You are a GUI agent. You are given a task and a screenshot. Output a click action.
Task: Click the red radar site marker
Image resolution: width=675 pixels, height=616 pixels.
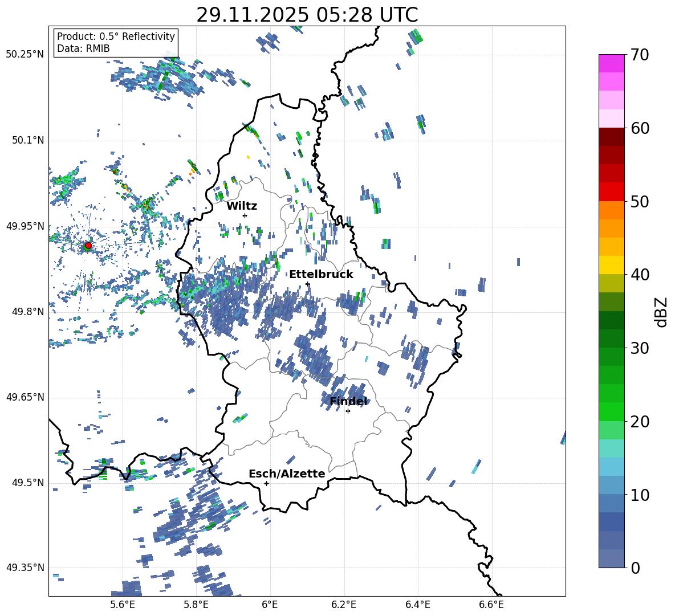click(88, 246)
